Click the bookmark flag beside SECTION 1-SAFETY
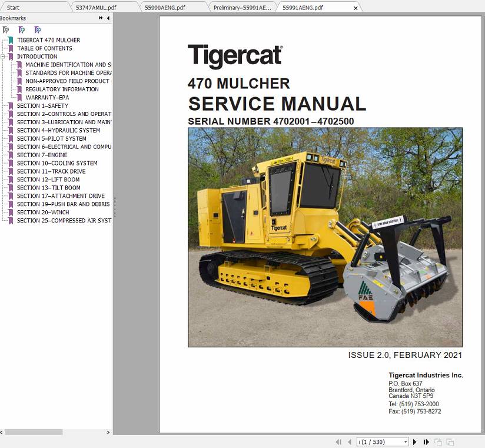The height and width of the screenshot is (448, 485). tap(11, 105)
